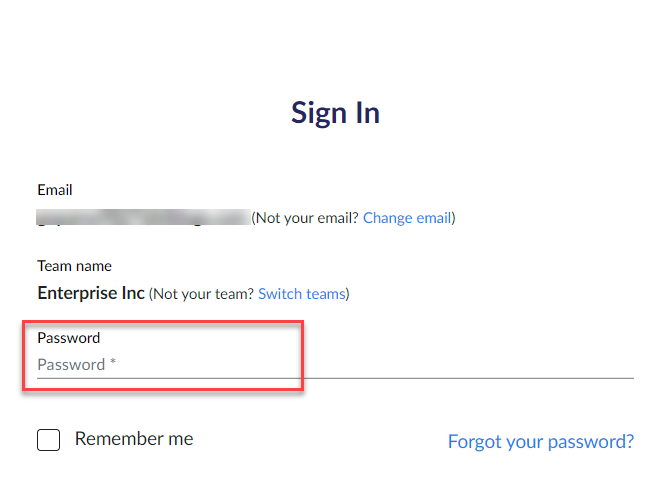Click the Team name label
Screen dimensions: 671x485
click(74, 266)
